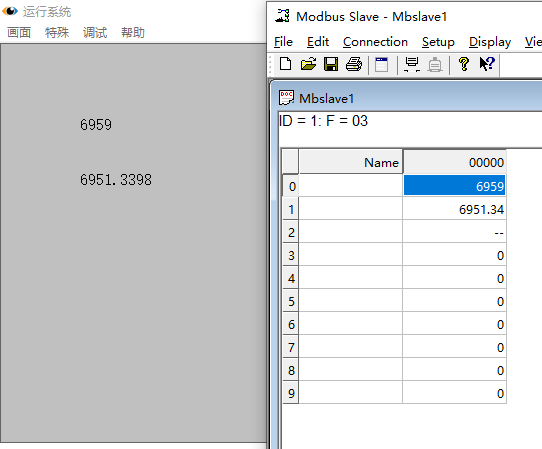Screen dimensions: 542x449
Task: Open the Display menu
Action: pyautogui.click(x=490, y=42)
